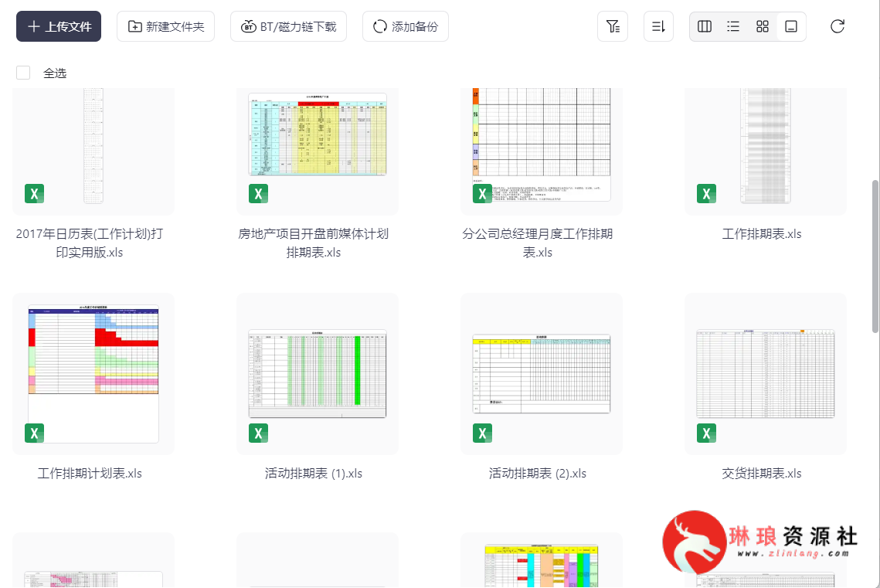Click Excel icon on 工作排期表.xls file
This screenshot has width=880, height=588.
click(706, 194)
